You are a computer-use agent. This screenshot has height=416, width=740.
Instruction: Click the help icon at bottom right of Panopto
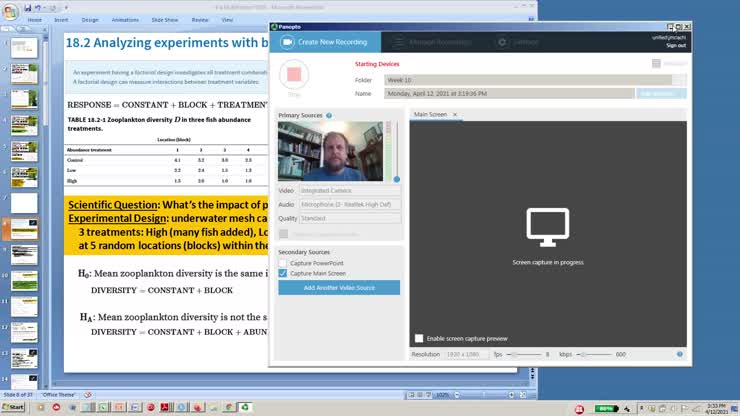pyautogui.click(x=680, y=354)
